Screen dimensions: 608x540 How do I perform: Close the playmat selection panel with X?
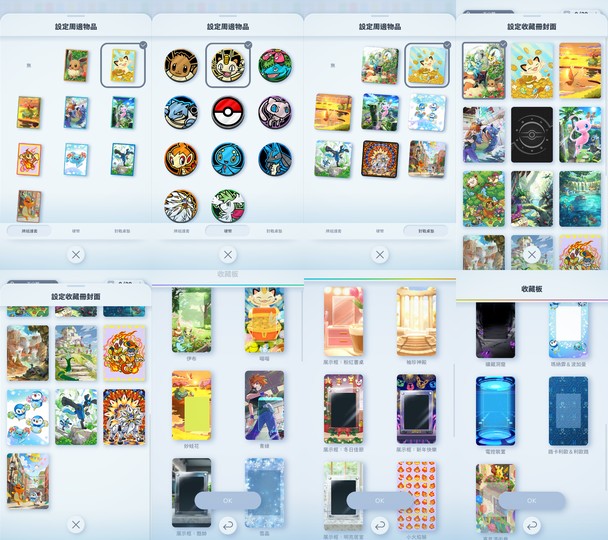tap(380, 255)
